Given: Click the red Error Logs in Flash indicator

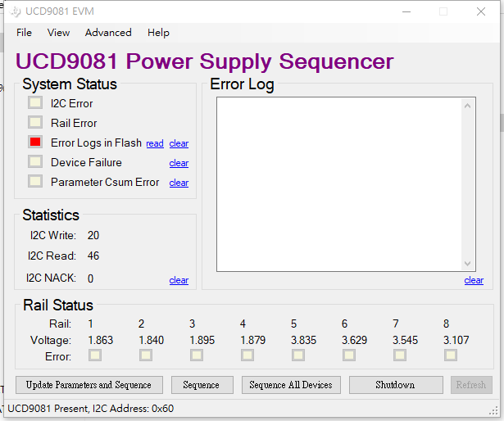Looking at the screenshot, I should tap(35, 142).
